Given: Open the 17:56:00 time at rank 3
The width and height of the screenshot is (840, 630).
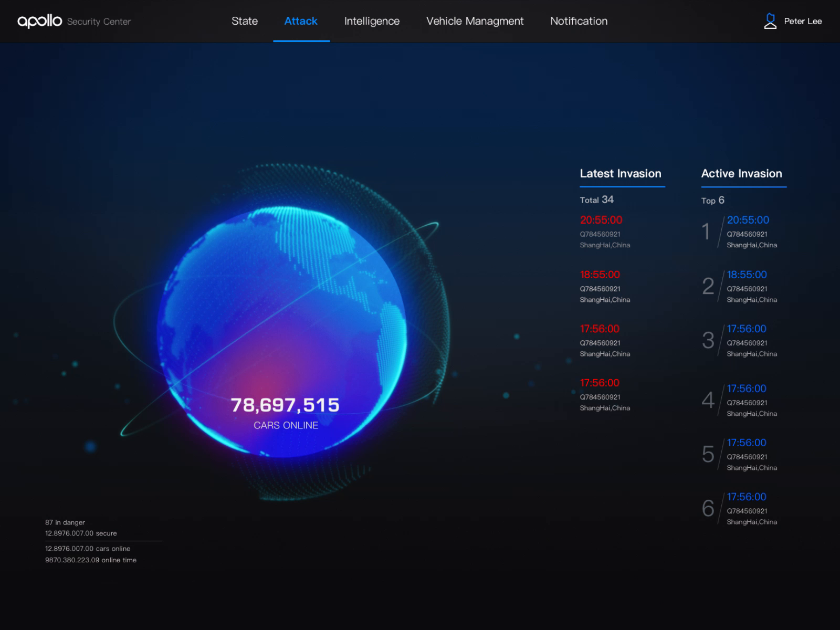Looking at the screenshot, I should tap(747, 329).
